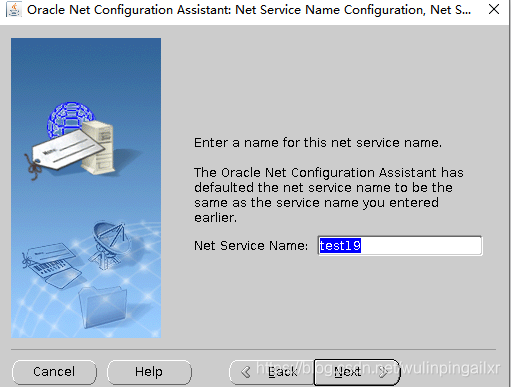Click the wizard illustration image panel

pyautogui.click(x=86, y=188)
